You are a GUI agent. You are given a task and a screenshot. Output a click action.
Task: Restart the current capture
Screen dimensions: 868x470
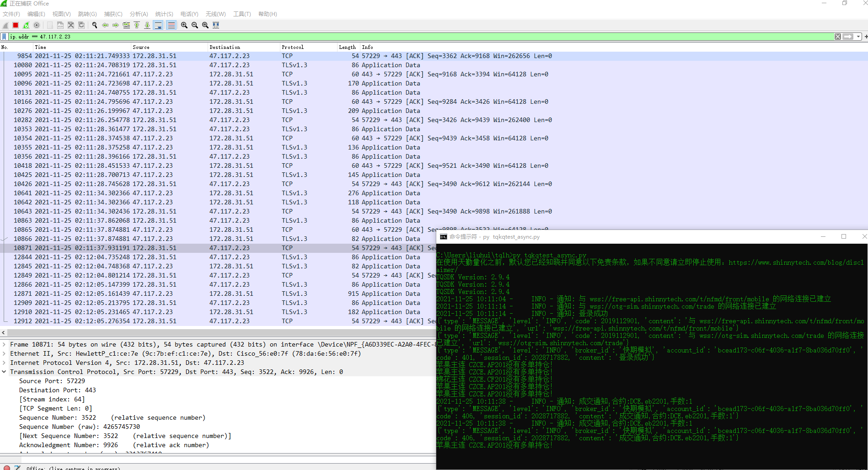[26, 25]
